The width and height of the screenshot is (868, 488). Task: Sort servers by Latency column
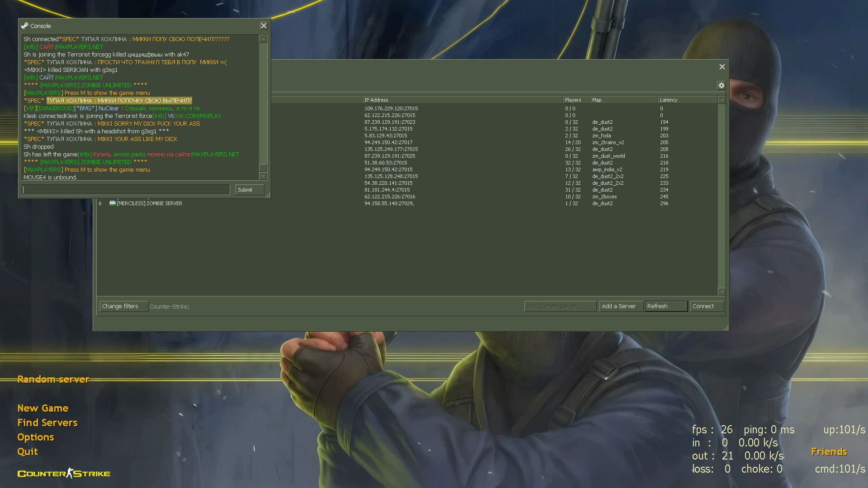pos(687,100)
